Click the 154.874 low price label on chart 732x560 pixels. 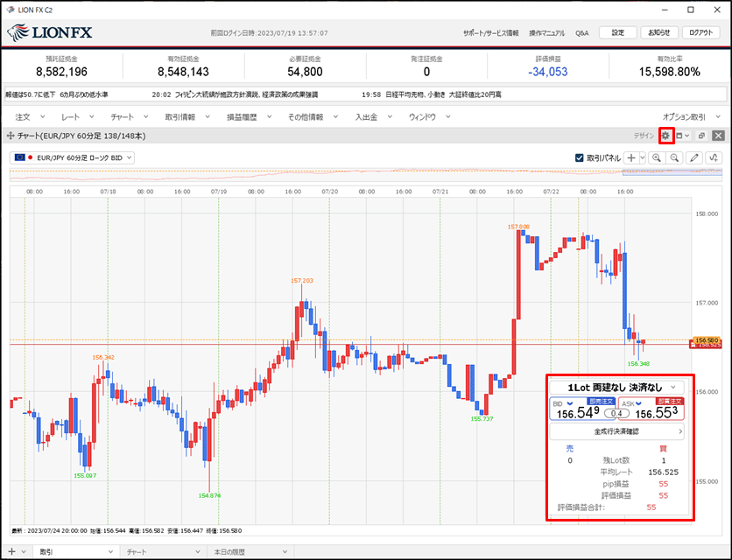pyautogui.click(x=209, y=495)
